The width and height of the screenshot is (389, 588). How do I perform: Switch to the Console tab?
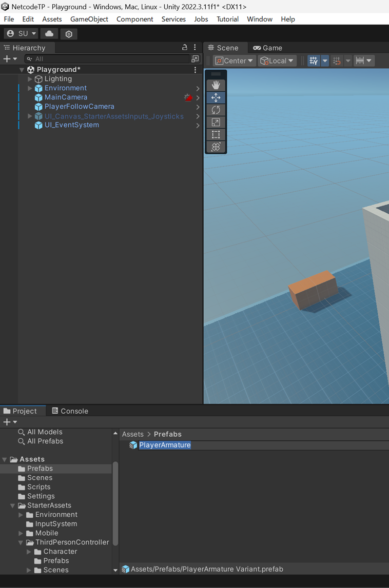(x=70, y=411)
